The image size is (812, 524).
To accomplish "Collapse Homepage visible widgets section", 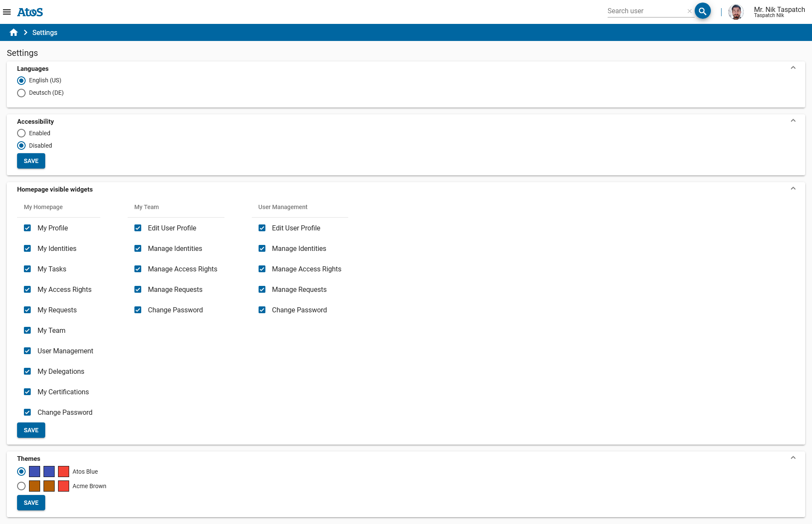I will point(793,189).
